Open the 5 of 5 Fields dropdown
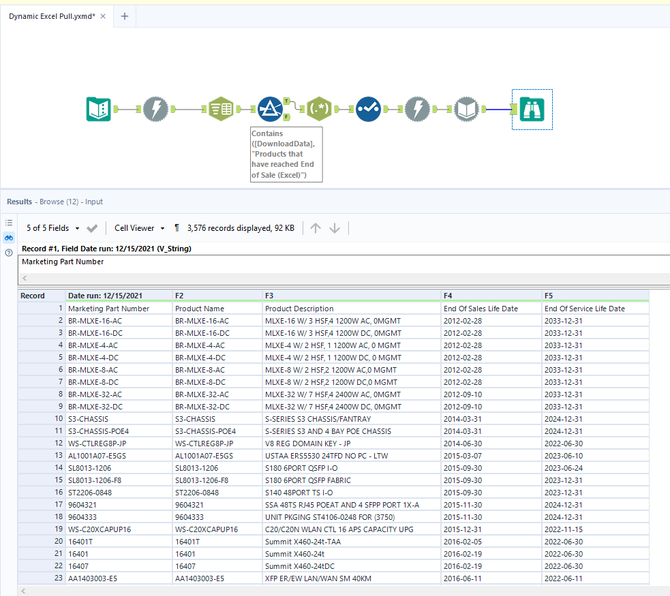 coord(53,228)
